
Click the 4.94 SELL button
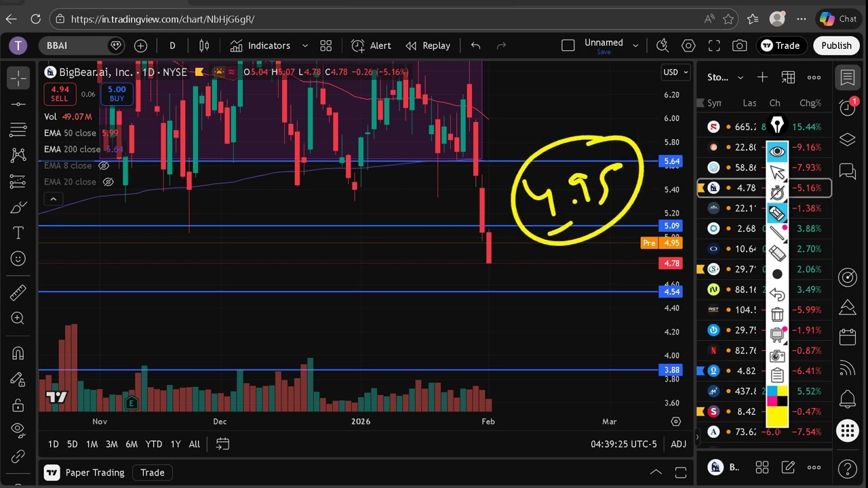(60, 94)
